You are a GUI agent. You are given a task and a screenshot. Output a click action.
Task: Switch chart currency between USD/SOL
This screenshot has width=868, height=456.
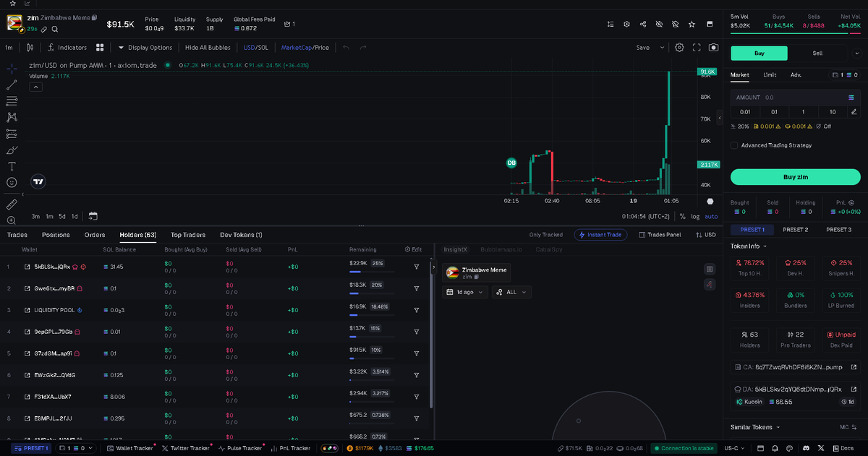click(x=255, y=48)
